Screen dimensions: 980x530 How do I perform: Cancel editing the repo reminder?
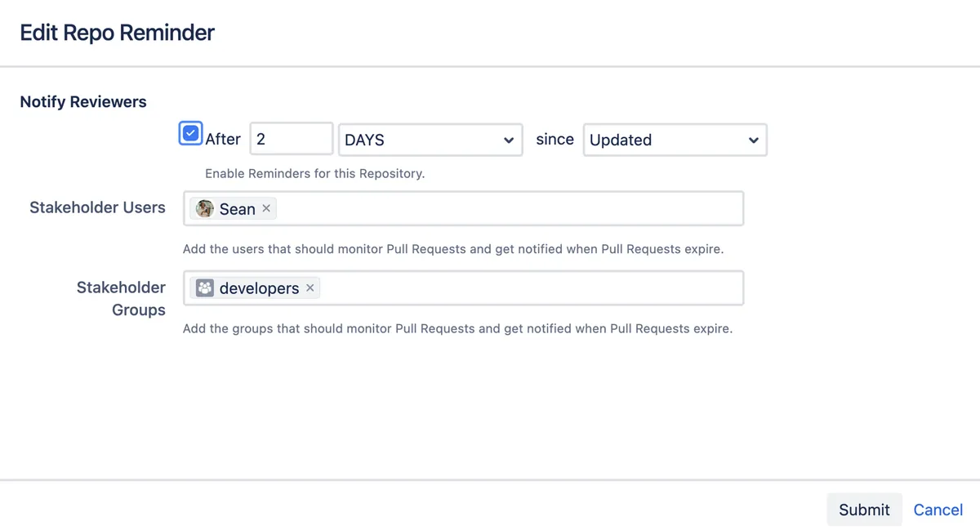938,510
